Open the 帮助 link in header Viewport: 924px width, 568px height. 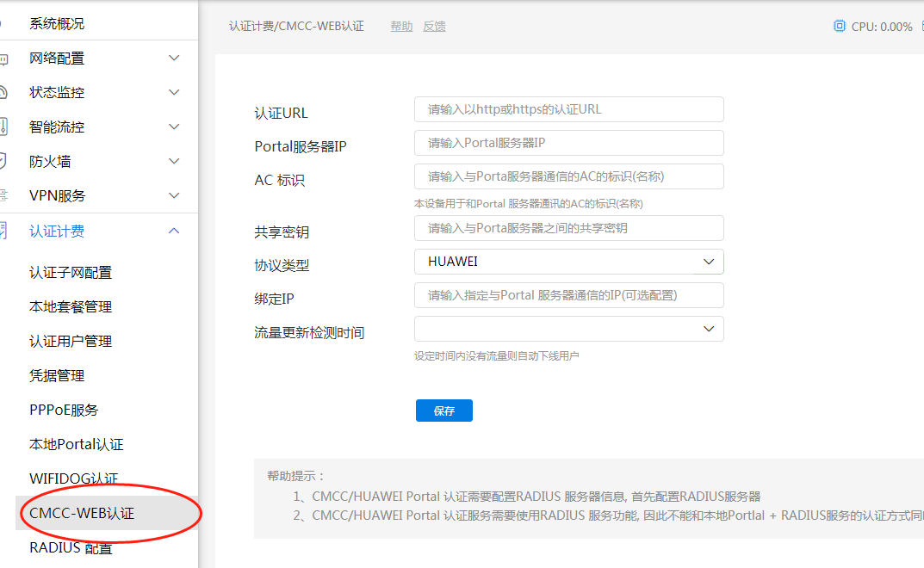tap(401, 27)
